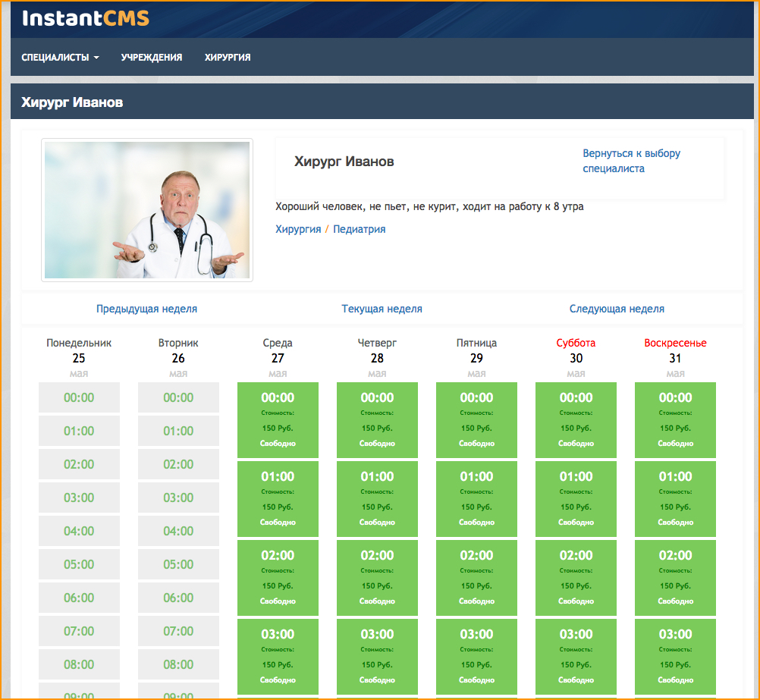Click the grey 08:00 slot on Понедельник 25
Image resolution: width=760 pixels, height=700 pixels.
click(79, 664)
